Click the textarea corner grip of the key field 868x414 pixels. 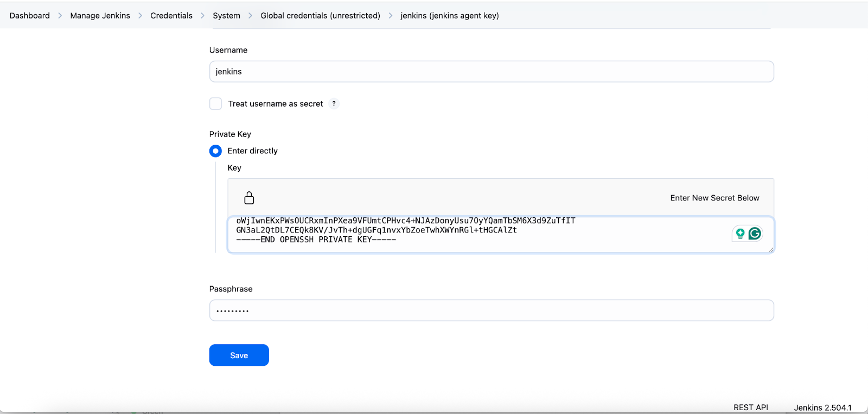(771, 249)
